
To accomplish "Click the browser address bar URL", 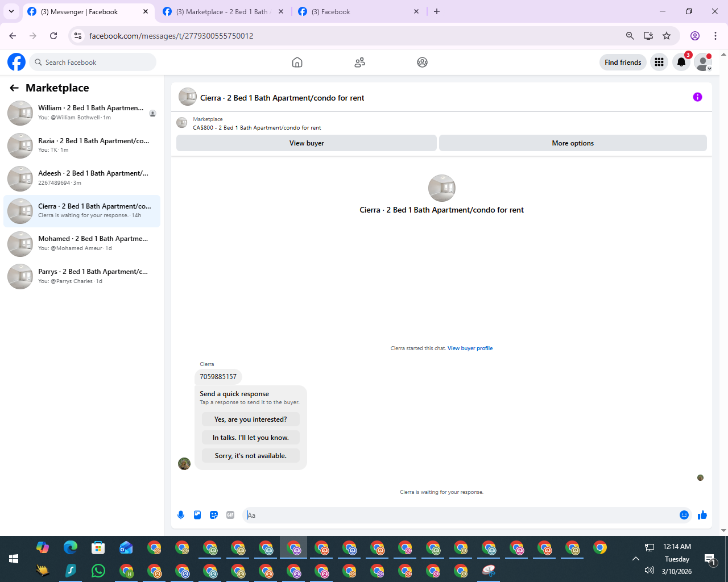I will [171, 36].
